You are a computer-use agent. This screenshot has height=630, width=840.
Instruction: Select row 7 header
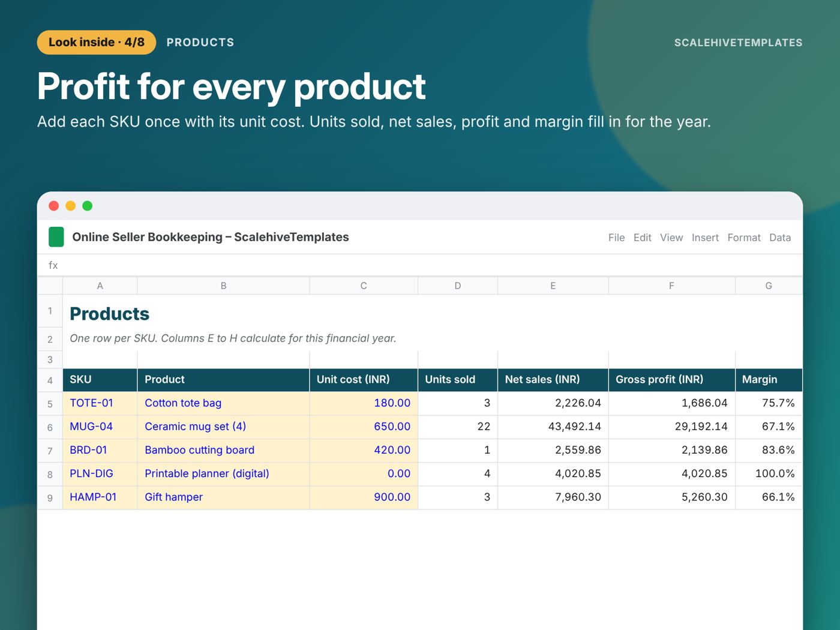(50, 451)
